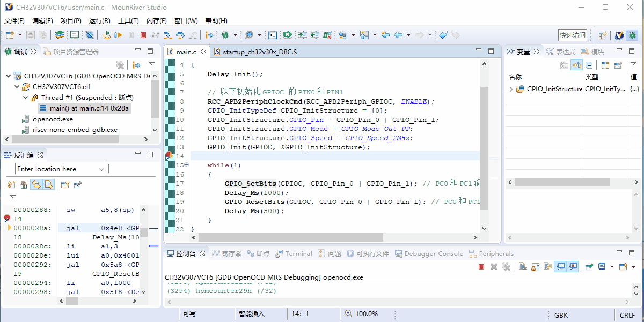Click the green bug Debug icon
The width and height of the screenshot is (644, 322).
(225, 35)
